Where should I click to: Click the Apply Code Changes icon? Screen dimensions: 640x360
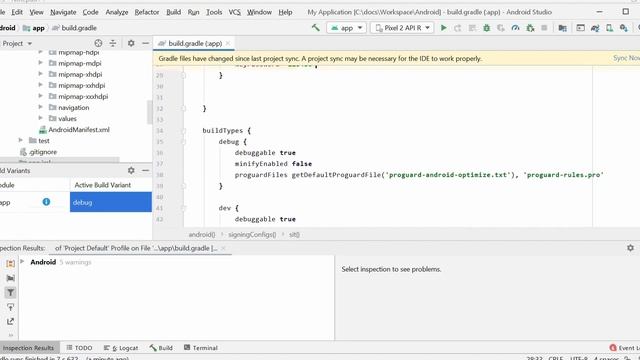coord(472,28)
